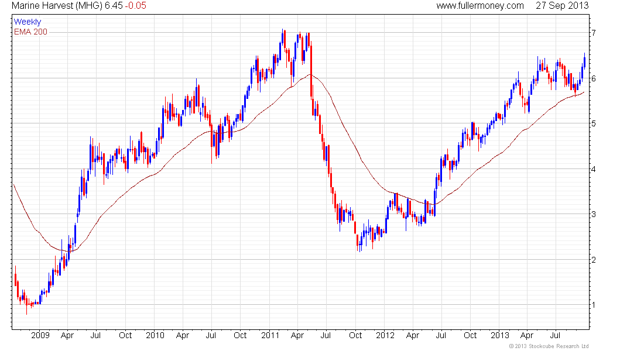This screenshot has width=644, height=351.
Task: Click the y-axis value 4
Action: coord(594,169)
